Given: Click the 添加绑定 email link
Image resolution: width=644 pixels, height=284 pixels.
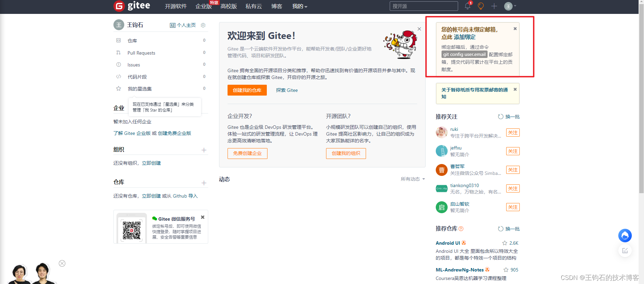Looking at the screenshot, I should (x=465, y=37).
